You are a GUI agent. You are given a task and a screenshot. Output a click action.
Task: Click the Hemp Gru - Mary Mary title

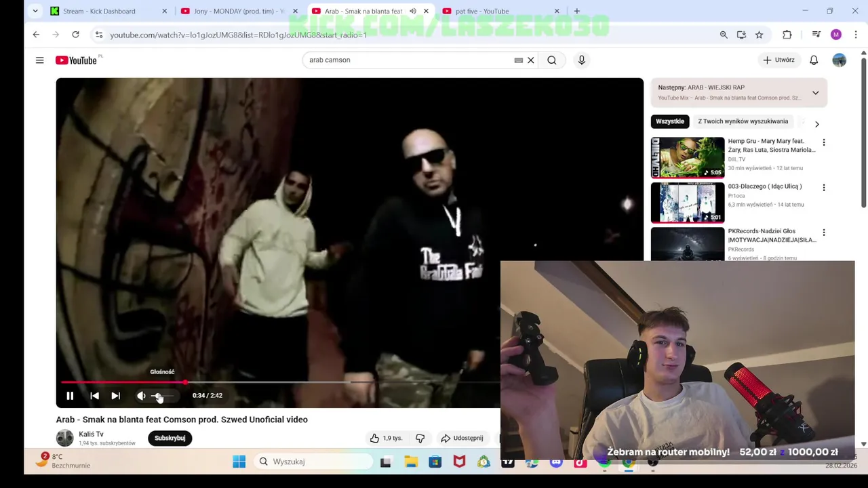(772, 146)
